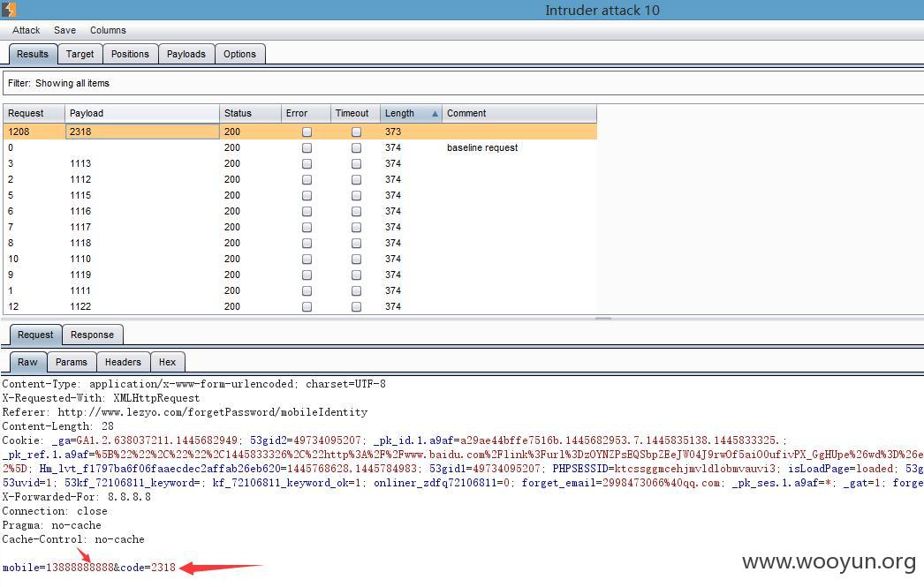This screenshot has width=924, height=587.
Task: Select the baseline request comment cell
Action: click(x=519, y=147)
